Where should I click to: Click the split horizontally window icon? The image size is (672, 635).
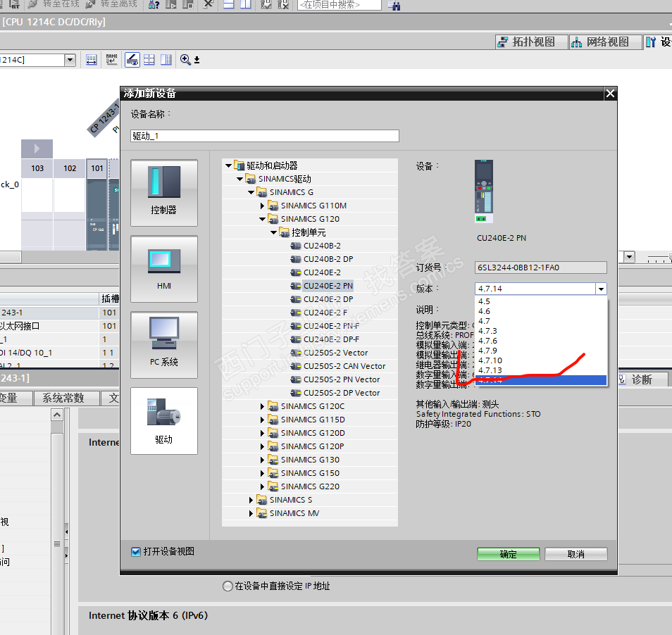tap(228, 4)
